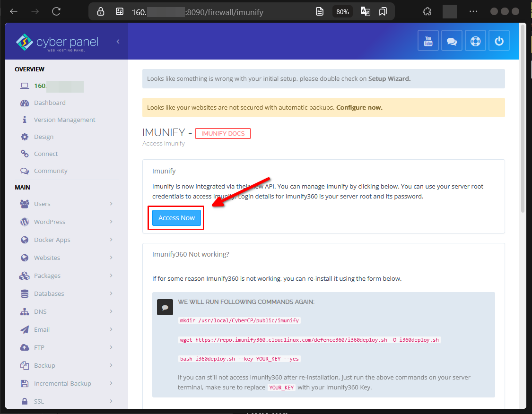Click the 80% zoom level indicator

click(342, 12)
